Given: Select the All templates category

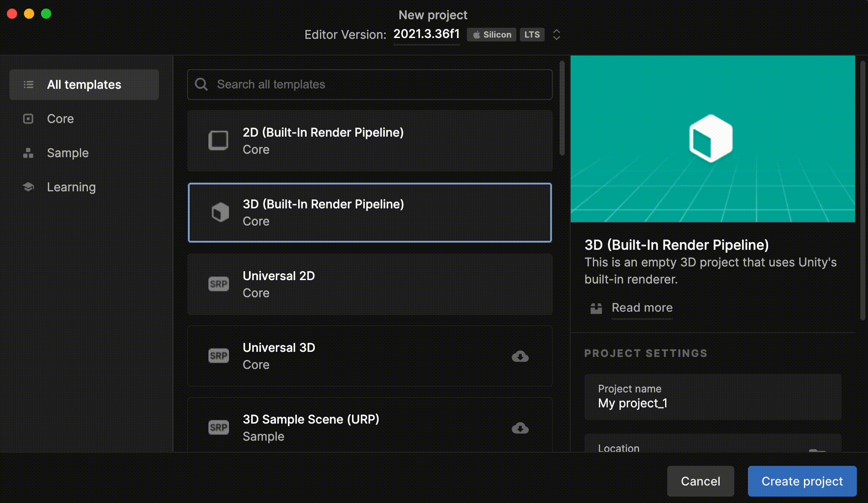Looking at the screenshot, I should coord(84,85).
